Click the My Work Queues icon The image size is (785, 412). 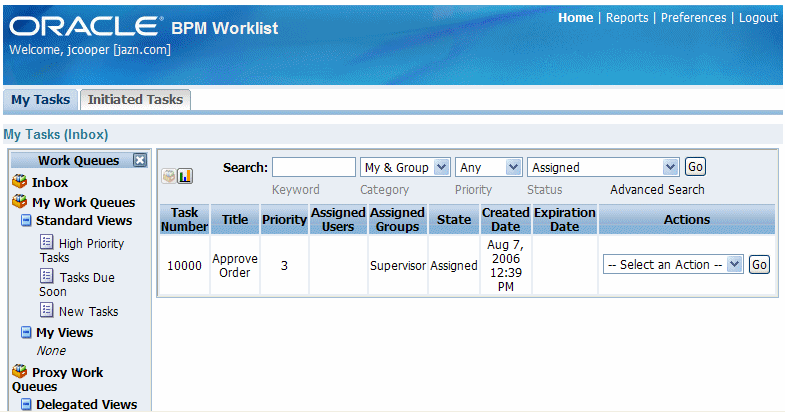pos(20,201)
